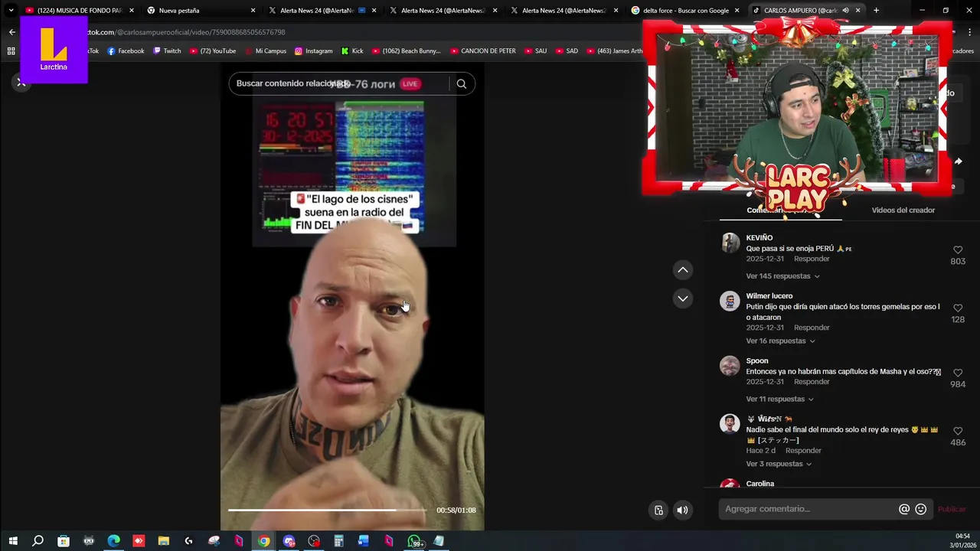Open Windows taskbar search
980x551 pixels.
click(x=38, y=541)
